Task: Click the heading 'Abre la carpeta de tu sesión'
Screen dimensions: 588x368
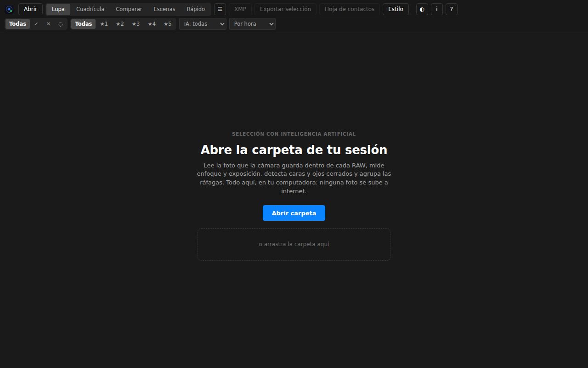Action: (294, 150)
